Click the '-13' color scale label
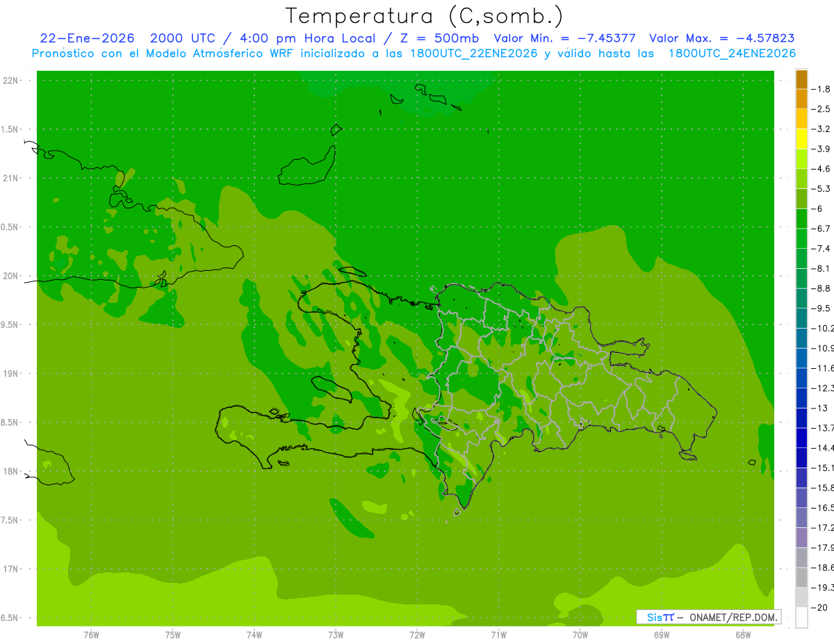Viewport: 834px width, 644px height. tap(819, 408)
